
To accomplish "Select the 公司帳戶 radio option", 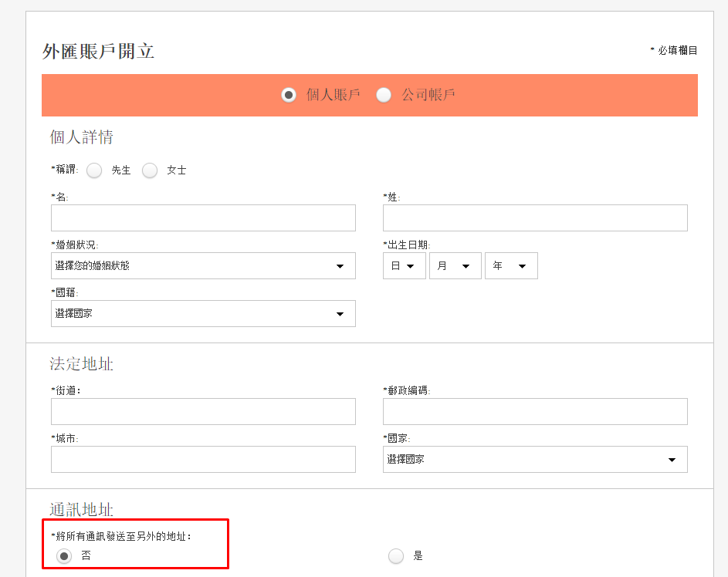I will [384, 95].
